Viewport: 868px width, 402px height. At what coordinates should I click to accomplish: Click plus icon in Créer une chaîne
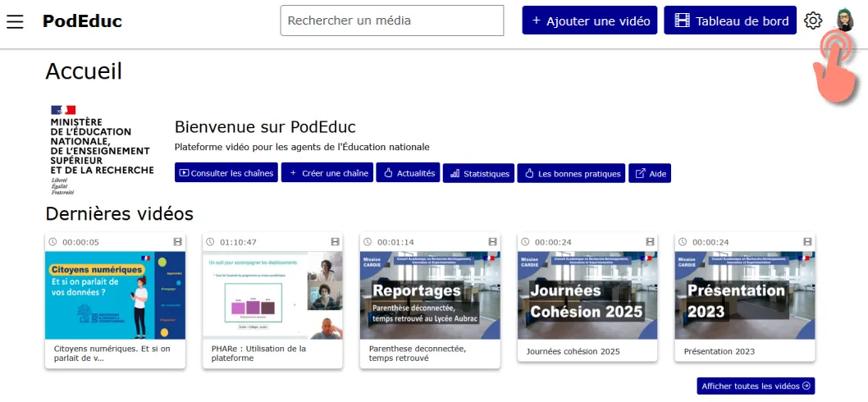click(x=293, y=173)
